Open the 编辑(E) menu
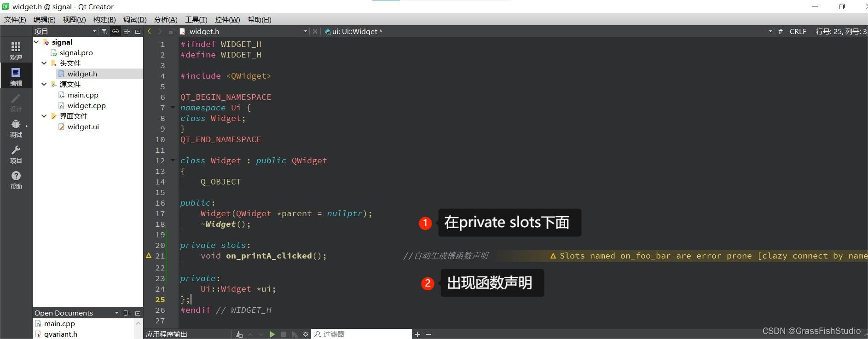Screen dimensions: 868x339 click(44, 19)
